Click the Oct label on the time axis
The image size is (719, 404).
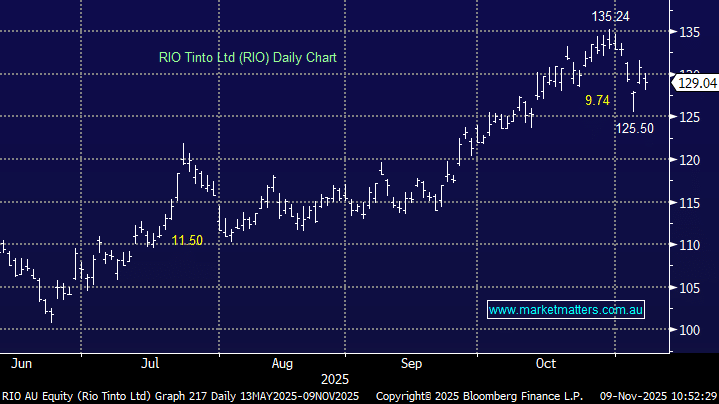coord(546,362)
